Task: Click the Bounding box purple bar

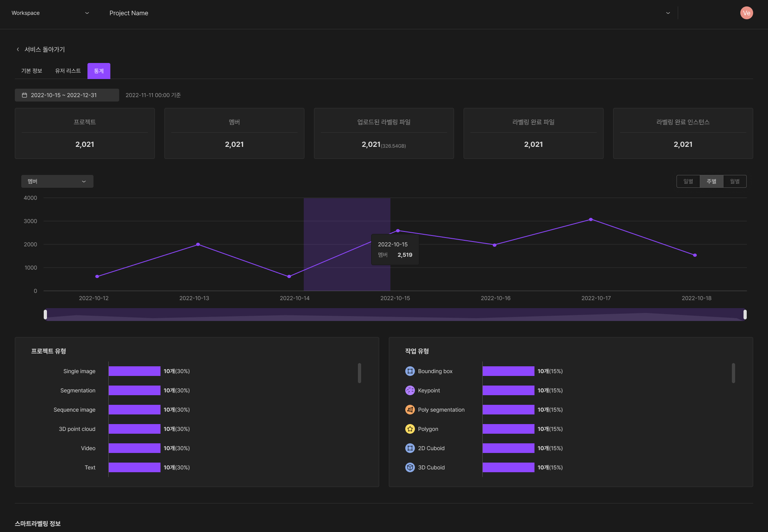Action: point(508,371)
